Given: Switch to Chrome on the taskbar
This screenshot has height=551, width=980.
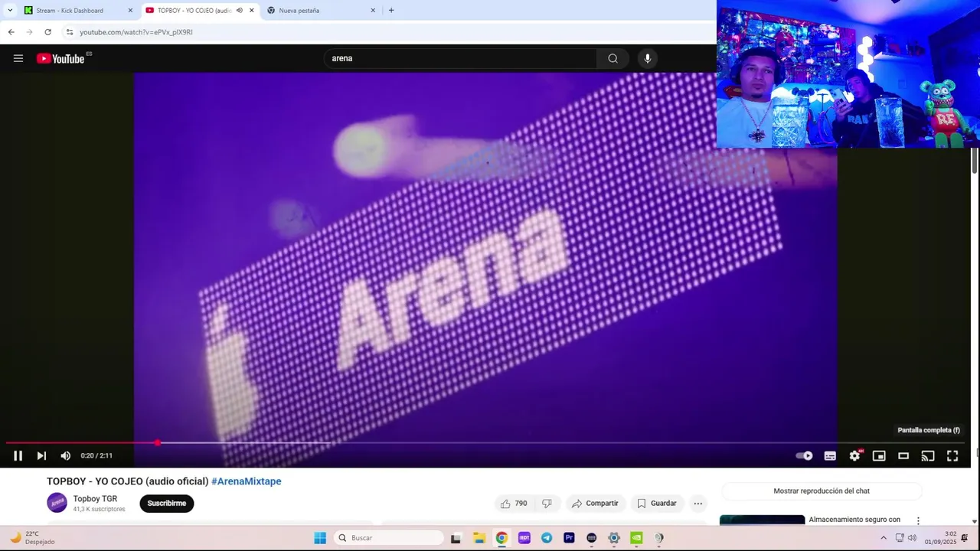Looking at the screenshot, I should point(501,538).
